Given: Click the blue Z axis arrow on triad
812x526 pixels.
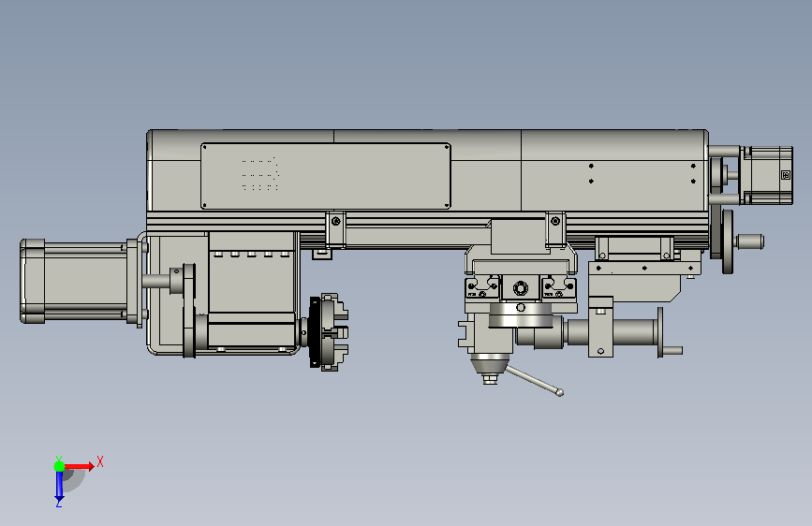Looking at the screenshot, I should coord(59,486).
